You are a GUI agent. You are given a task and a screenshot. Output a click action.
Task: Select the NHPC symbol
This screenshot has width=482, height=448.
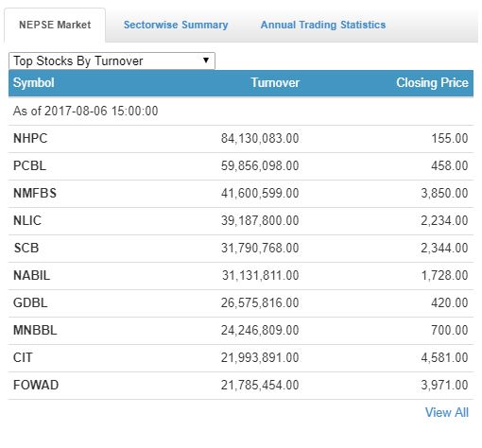tap(30, 138)
